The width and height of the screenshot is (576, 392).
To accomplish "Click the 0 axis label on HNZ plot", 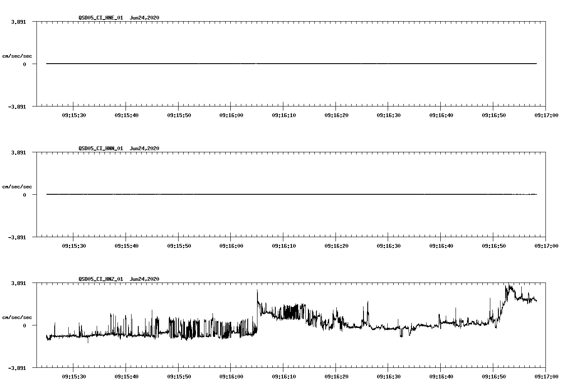I will coord(25,326).
